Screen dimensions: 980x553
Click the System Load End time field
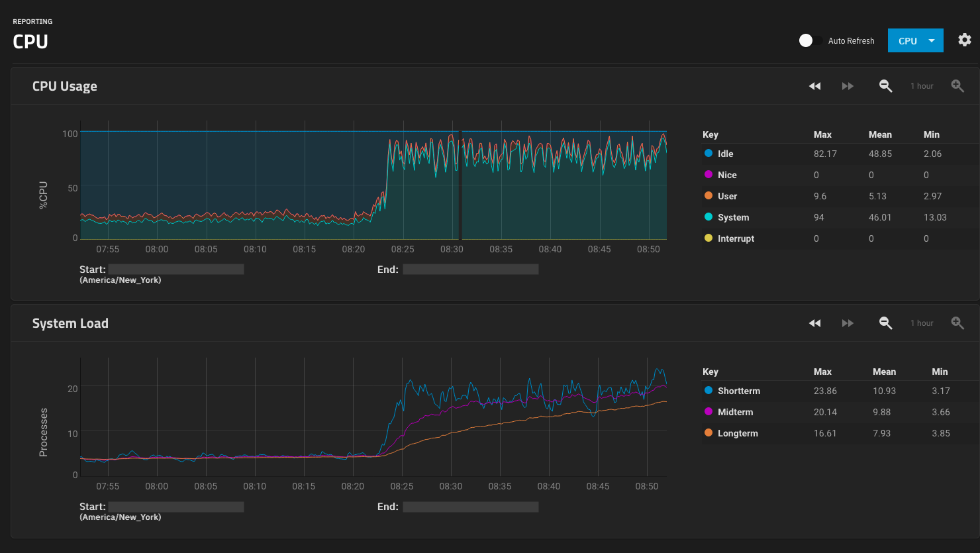(x=471, y=507)
